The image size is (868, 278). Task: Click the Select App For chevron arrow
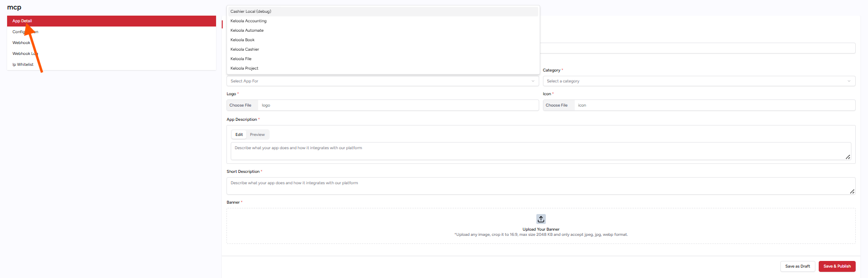click(533, 81)
